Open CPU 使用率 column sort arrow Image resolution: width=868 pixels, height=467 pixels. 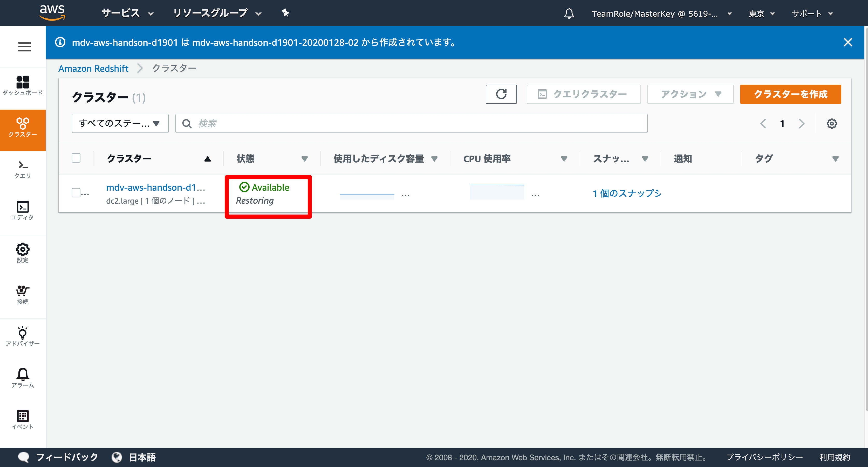(564, 159)
